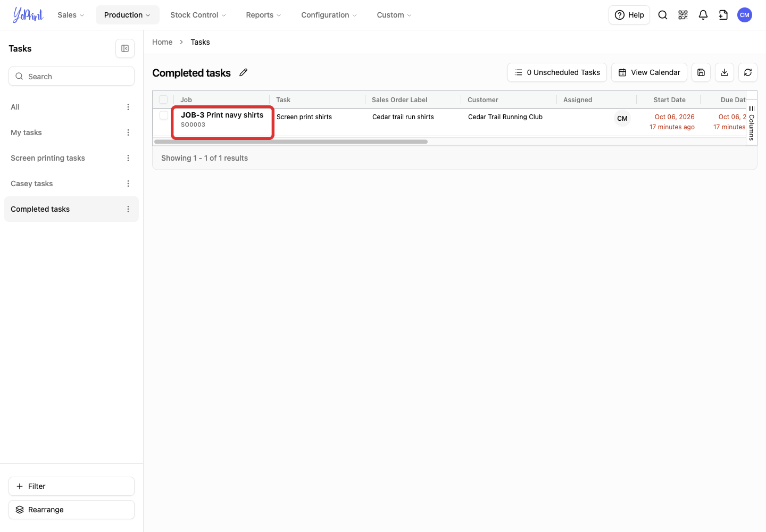Click the import document icon in header

(723, 15)
